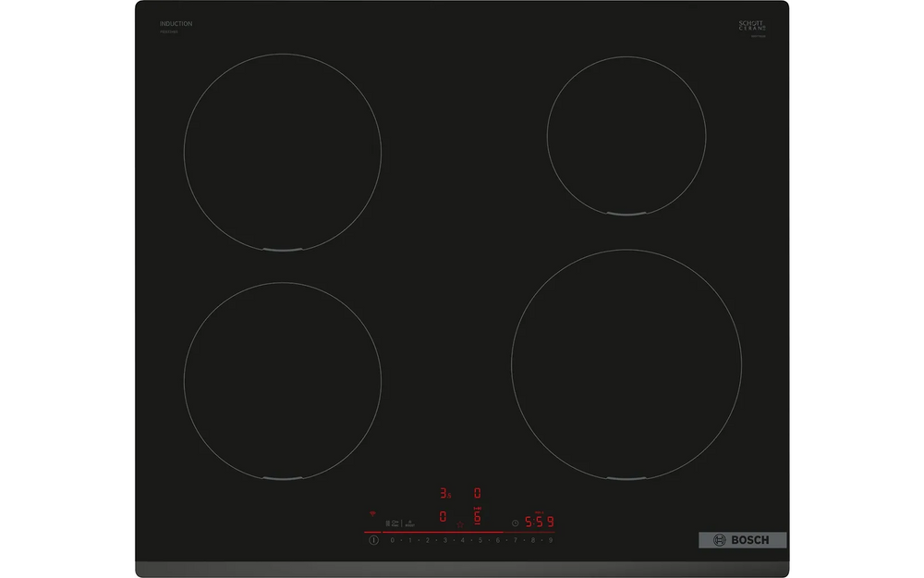Tap the rear-left cooking zone circle
The width and height of the screenshot is (924, 578).
[282, 152]
